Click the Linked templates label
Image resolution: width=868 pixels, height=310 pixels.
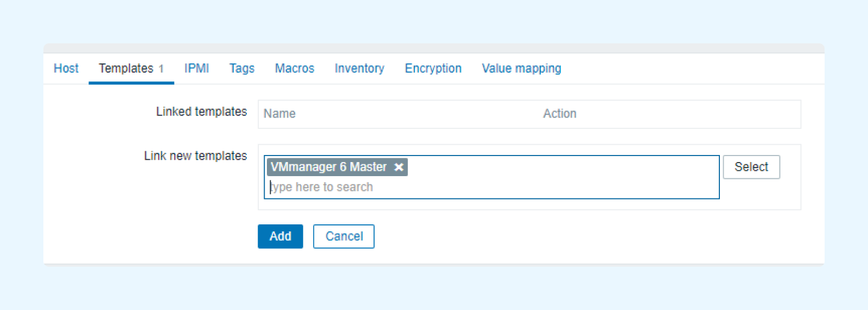(201, 112)
